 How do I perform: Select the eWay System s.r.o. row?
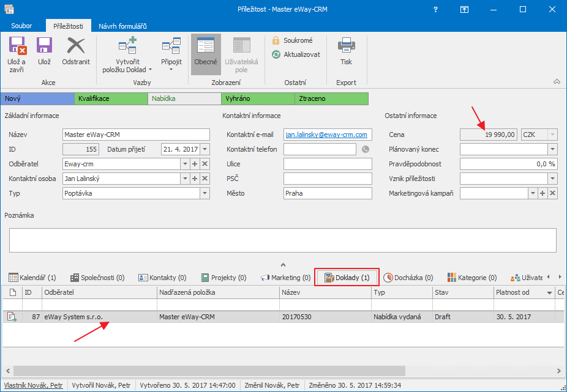coord(283,317)
